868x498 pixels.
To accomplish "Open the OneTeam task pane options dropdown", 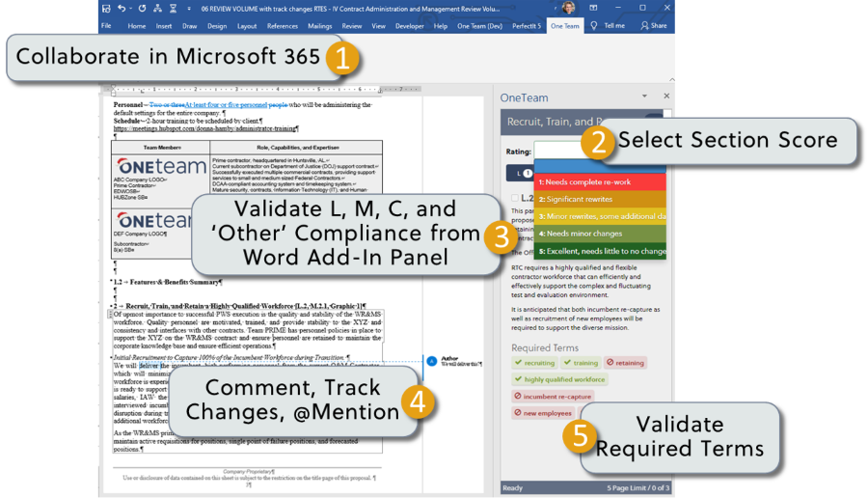I will 644,97.
